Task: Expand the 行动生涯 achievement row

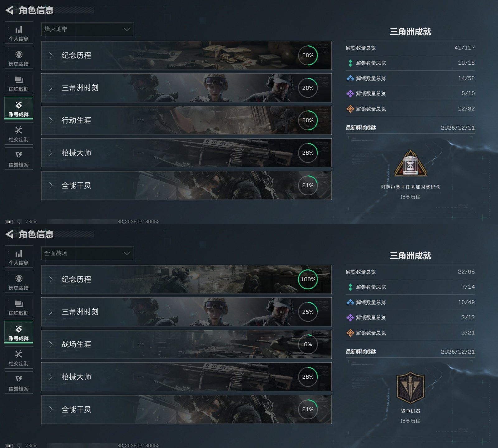Action: (186, 120)
